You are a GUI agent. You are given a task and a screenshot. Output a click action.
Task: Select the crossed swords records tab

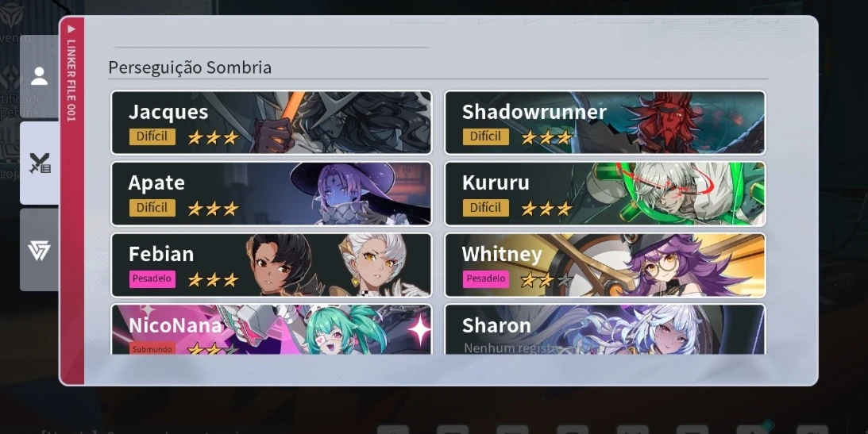pos(39,163)
